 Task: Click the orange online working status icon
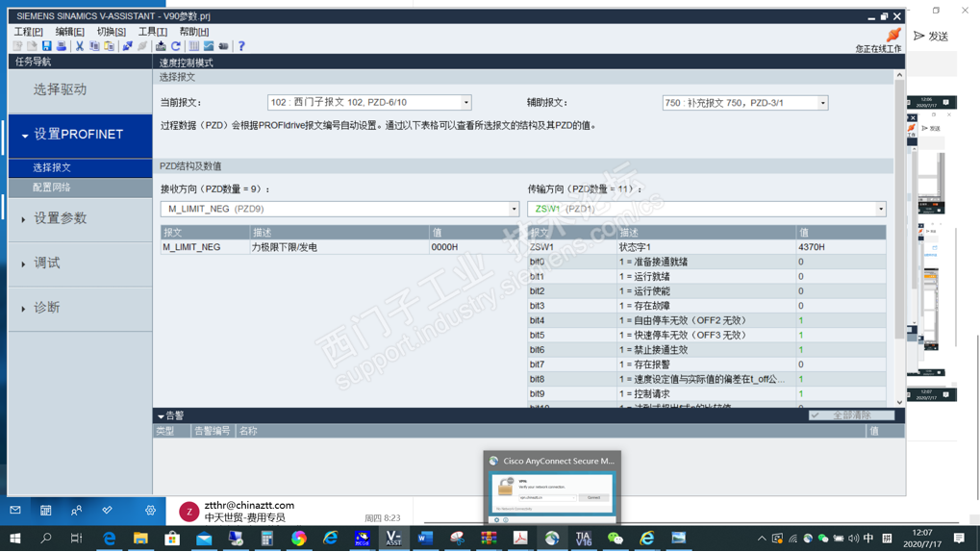click(893, 35)
